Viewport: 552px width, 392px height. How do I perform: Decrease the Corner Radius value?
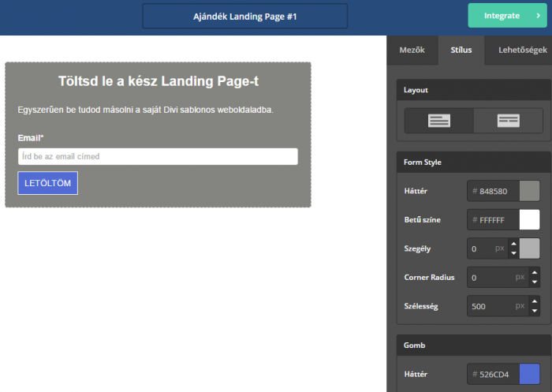click(x=535, y=282)
